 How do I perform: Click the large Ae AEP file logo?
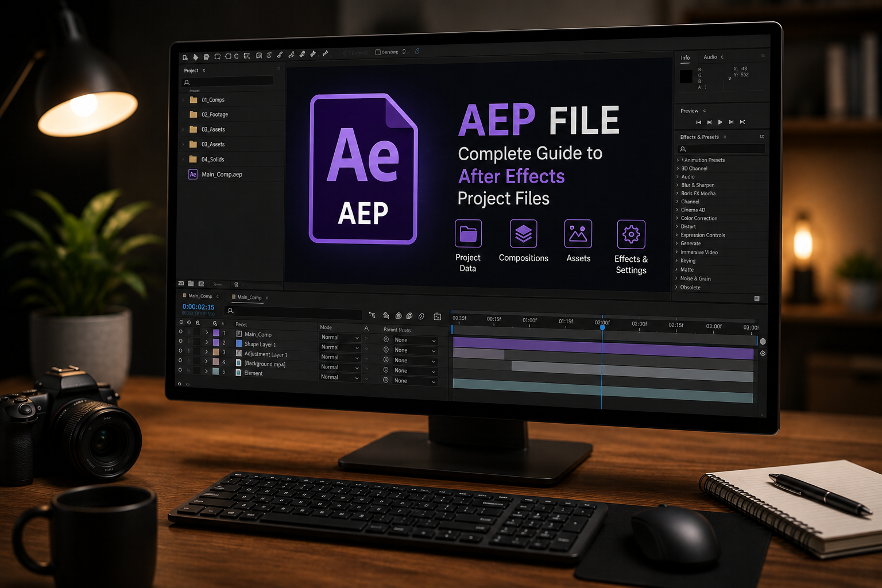[x=363, y=169]
